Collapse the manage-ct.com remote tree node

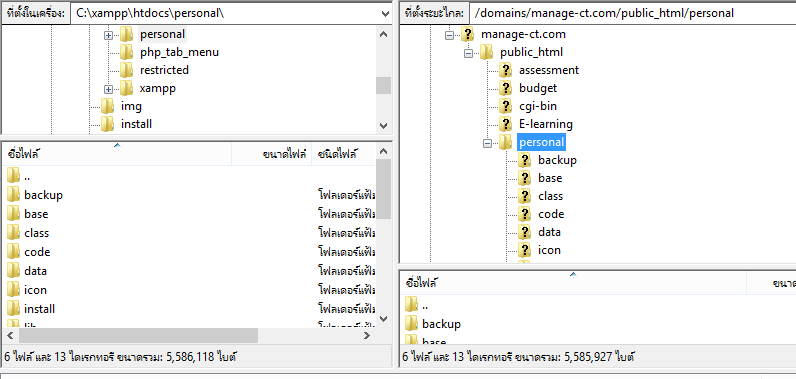pos(449,35)
